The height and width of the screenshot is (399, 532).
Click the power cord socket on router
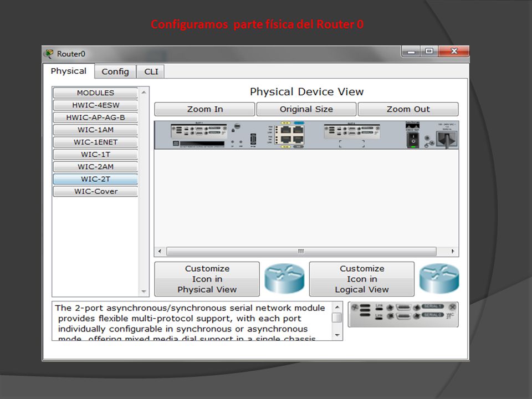pyautogui.click(x=447, y=139)
